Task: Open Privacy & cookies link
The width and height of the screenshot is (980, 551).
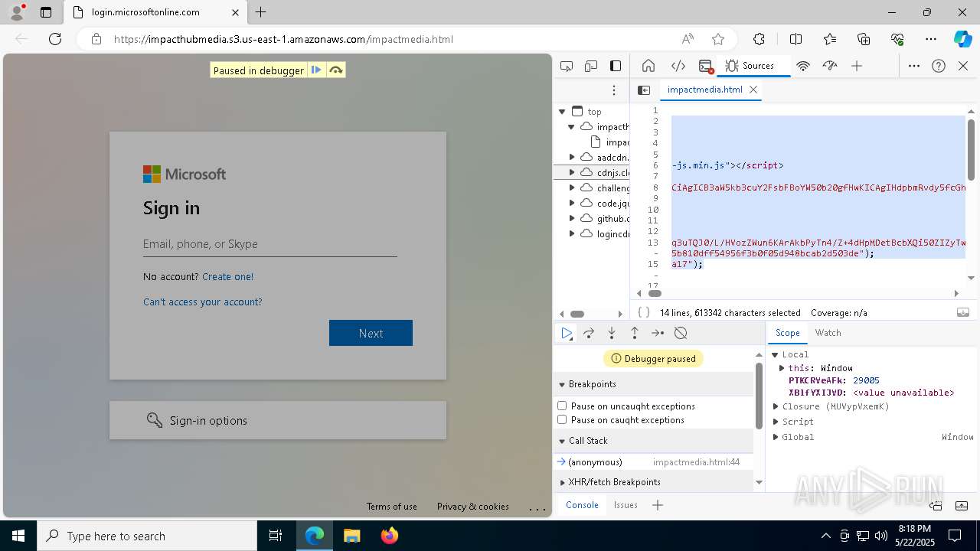Action: point(472,507)
